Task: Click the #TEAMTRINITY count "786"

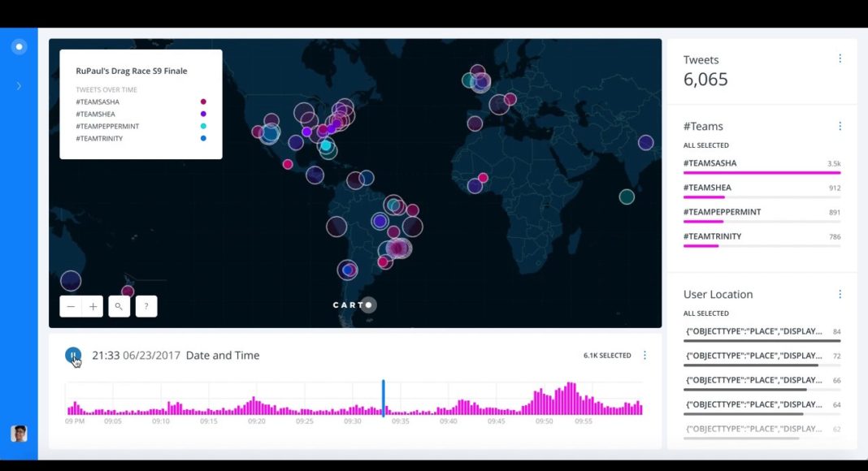Action: tap(835, 236)
